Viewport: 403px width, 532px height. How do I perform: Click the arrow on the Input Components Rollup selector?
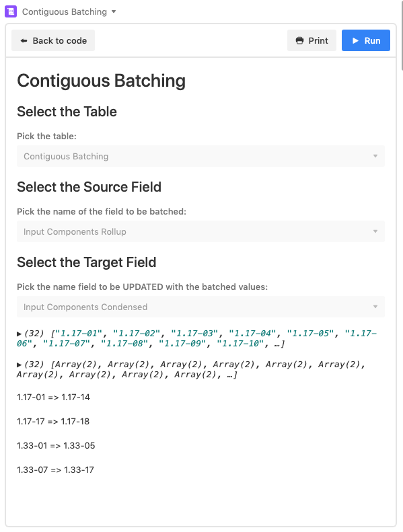pyautogui.click(x=375, y=231)
